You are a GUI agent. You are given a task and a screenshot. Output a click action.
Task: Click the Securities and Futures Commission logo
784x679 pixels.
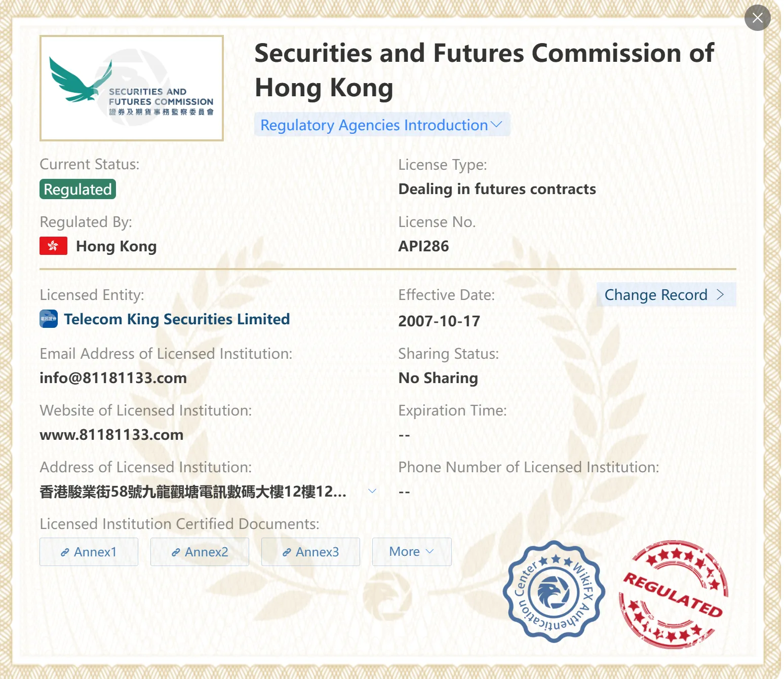click(x=132, y=88)
